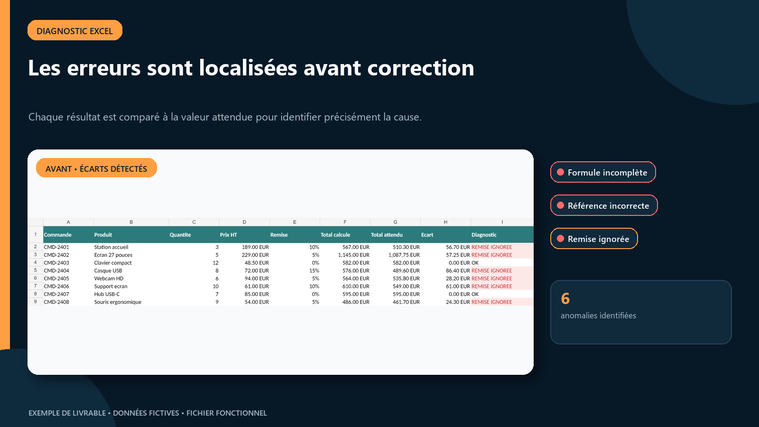
Task: Click the Quantite header cell
Action: tap(194, 235)
